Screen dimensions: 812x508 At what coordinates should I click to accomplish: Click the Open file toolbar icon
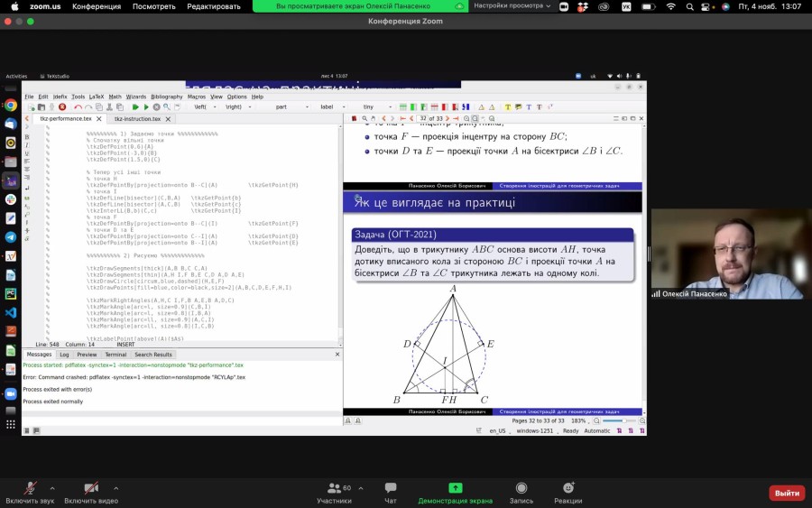click(x=42, y=107)
